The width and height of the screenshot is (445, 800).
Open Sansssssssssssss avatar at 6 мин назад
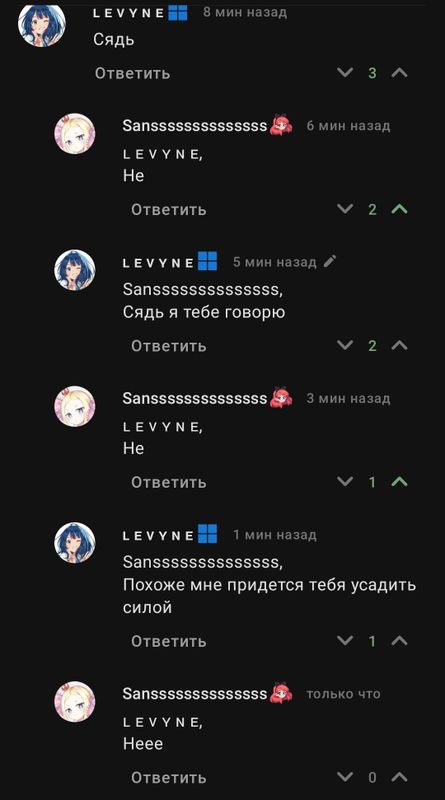(75, 134)
